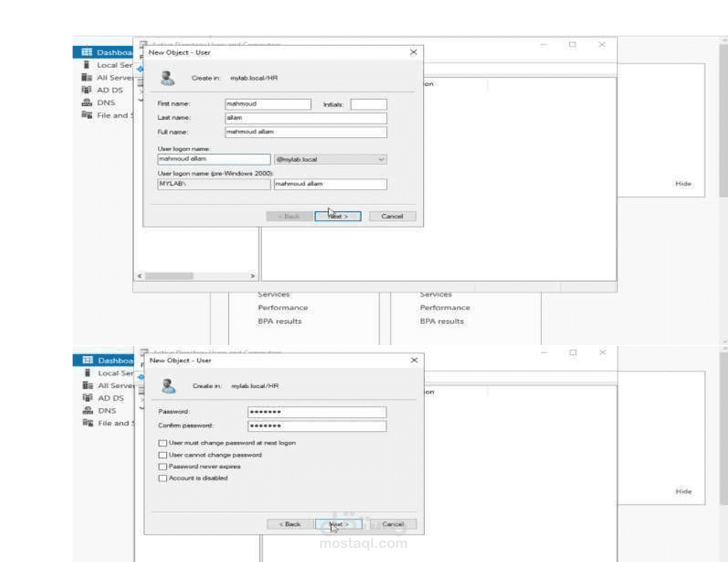This screenshot has height=562, width=728.
Task: Click the pre-Windows 2000 logon name field
Action: point(330,184)
